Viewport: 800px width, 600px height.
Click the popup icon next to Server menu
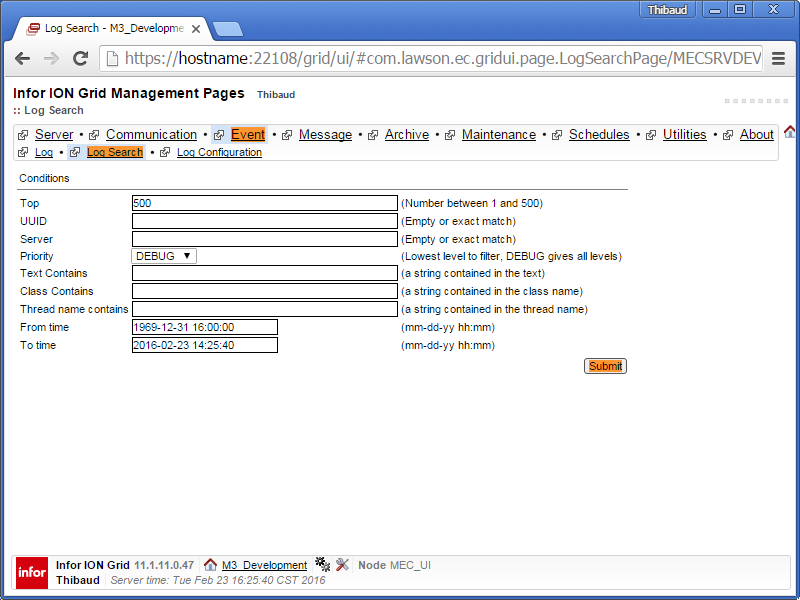pyautogui.click(x=24, y=135)
